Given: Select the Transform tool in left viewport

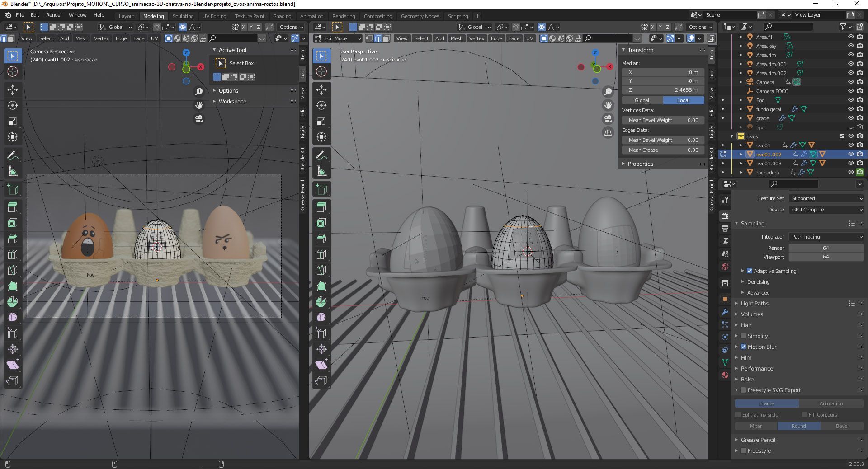Looking at the screenshot, I should [13, 137].
